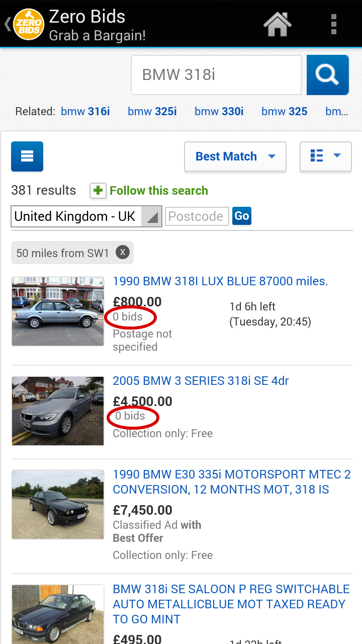Image resolution: width=362 pixels, height=644 pixels.
Task: Select the related search bmw 325i
Action: (x=152, y=111)
